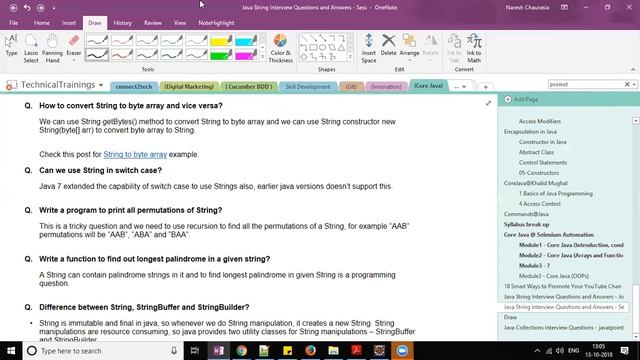This screenshot has width=640, height=360.
Task: Open the Abstract Class page
Action: click(x=536, y=152)
